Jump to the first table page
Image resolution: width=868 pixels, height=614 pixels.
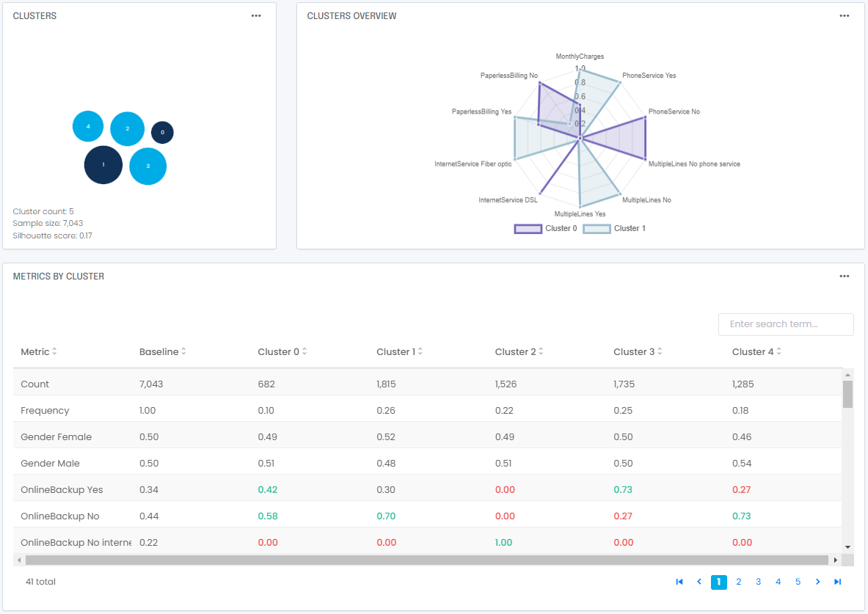pos(679,582)
